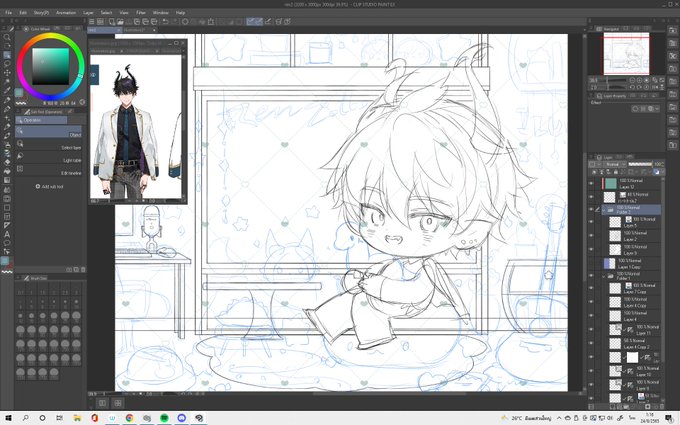Select the Lasso selection tool
Screen dimensions: 680x425
tap(7, 64)
